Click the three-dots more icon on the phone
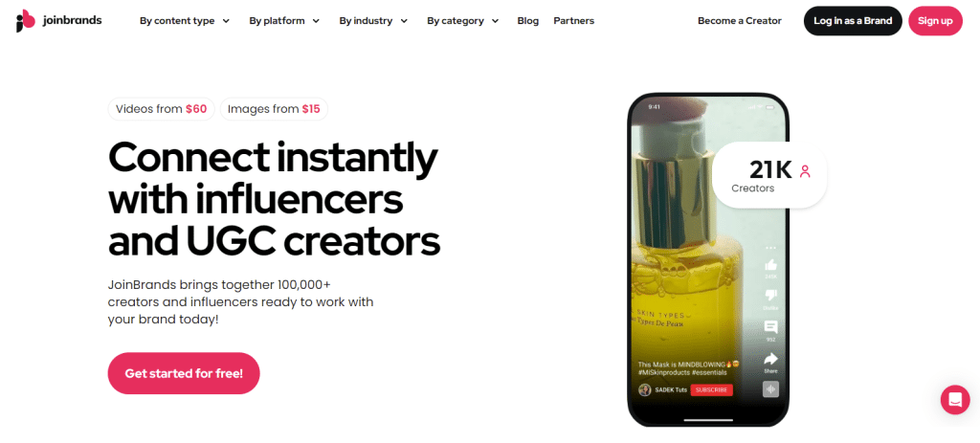Viewport: 980px width, 443px height. 770,248
